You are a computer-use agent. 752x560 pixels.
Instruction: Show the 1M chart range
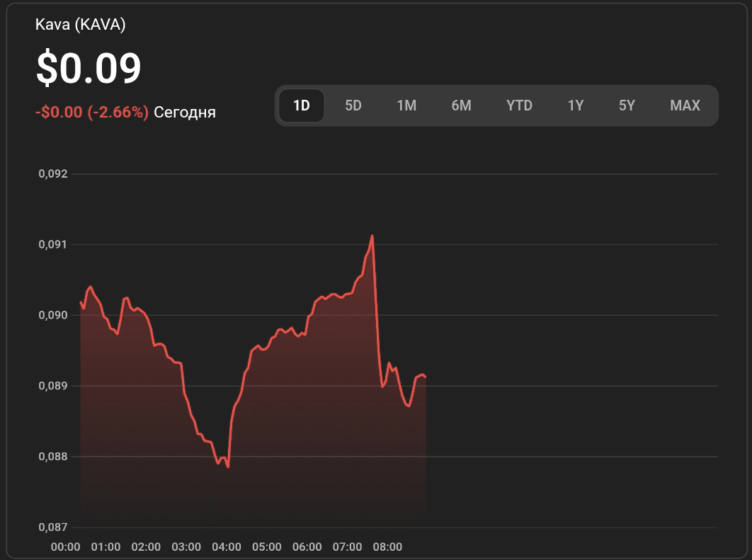(x=406, y=105)
